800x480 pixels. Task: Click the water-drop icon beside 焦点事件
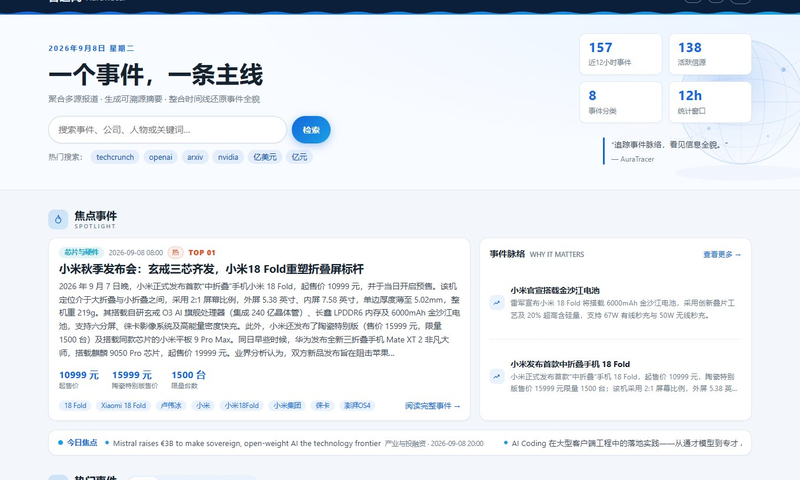[58, 219]
